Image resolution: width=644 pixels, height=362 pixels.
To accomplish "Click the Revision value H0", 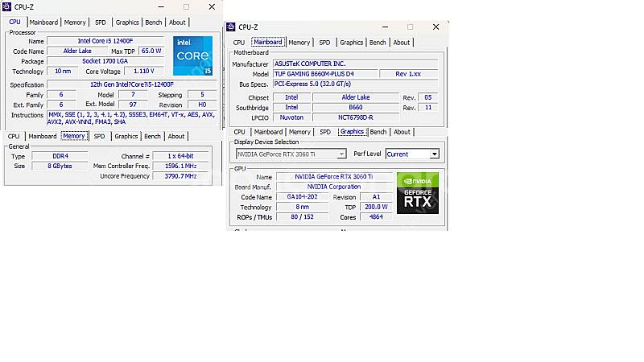I will [202, 105].
